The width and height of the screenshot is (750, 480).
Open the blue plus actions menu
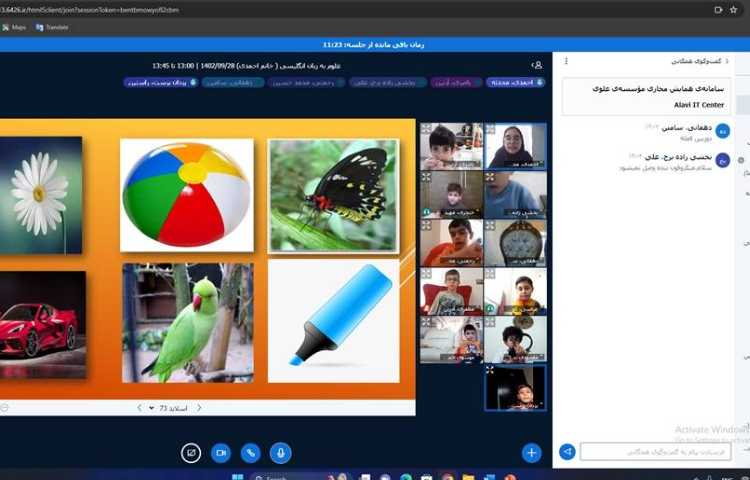pos(531,452)
